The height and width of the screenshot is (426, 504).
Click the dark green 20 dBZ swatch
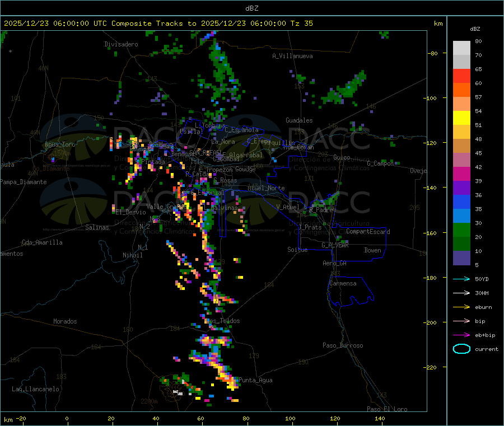pos(461,244)
